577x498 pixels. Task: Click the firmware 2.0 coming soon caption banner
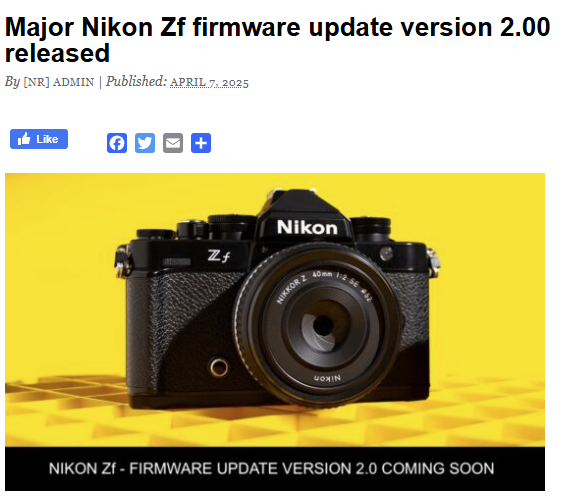pos(275,469)
